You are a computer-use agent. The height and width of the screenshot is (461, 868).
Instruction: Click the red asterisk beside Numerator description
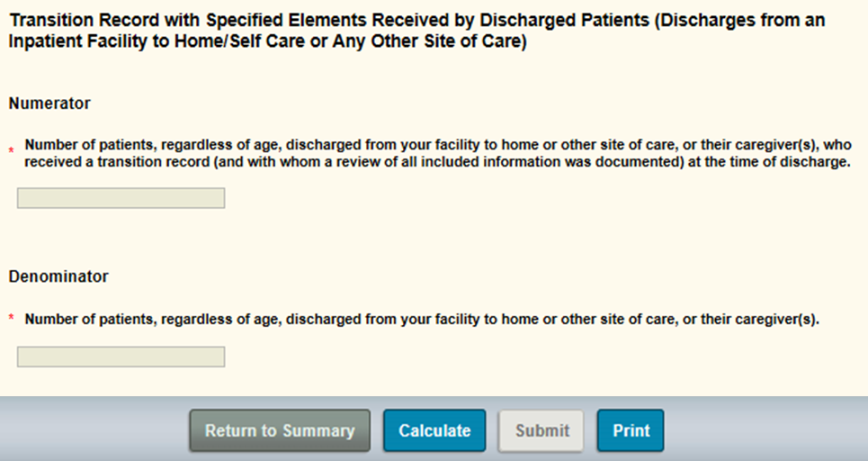tap(13, 149)
